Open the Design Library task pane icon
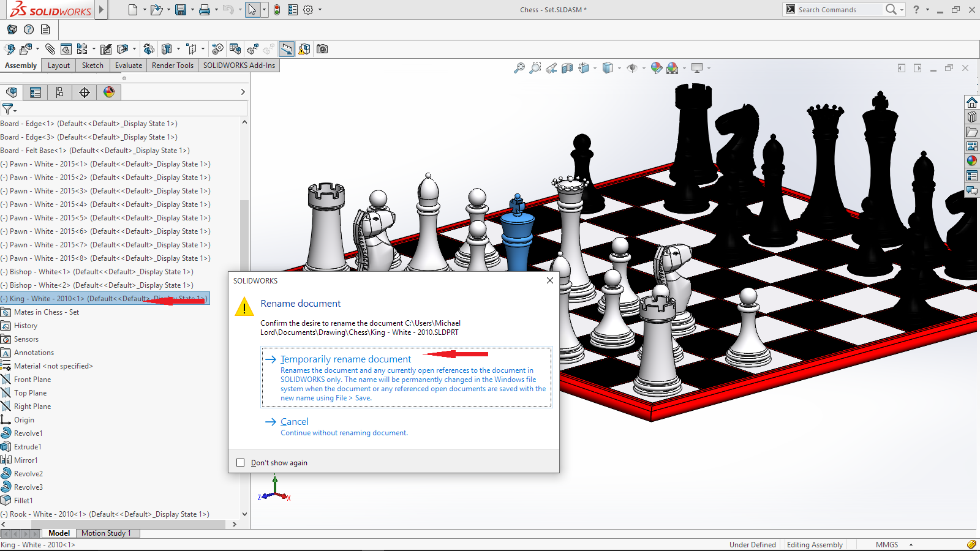Screen dimensions: 980x551 (x=971, y=117)
